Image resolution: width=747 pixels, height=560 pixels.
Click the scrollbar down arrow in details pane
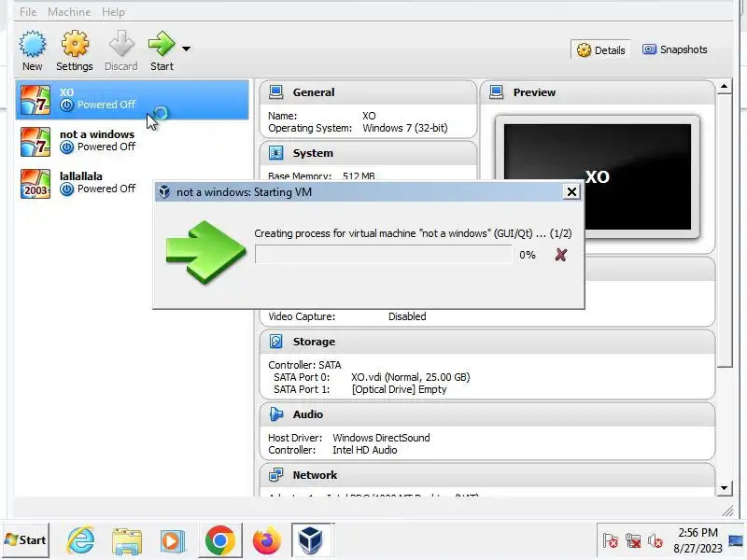(x=725, y=488)
